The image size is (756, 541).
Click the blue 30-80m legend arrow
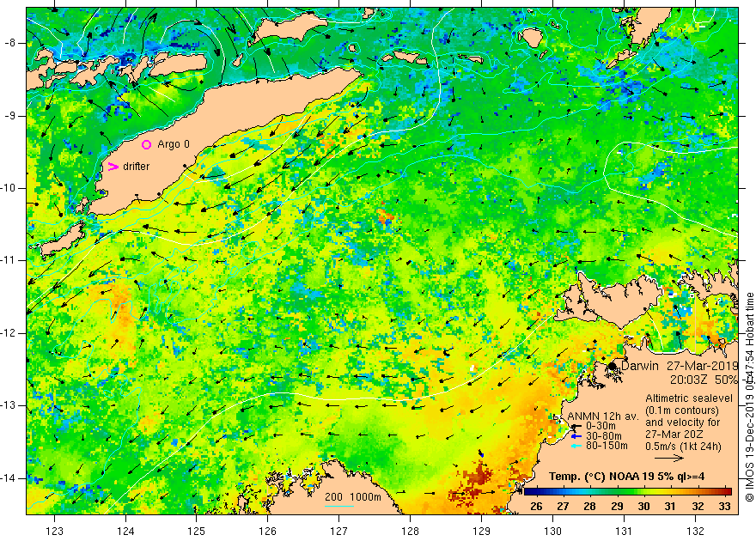point(576,436)
